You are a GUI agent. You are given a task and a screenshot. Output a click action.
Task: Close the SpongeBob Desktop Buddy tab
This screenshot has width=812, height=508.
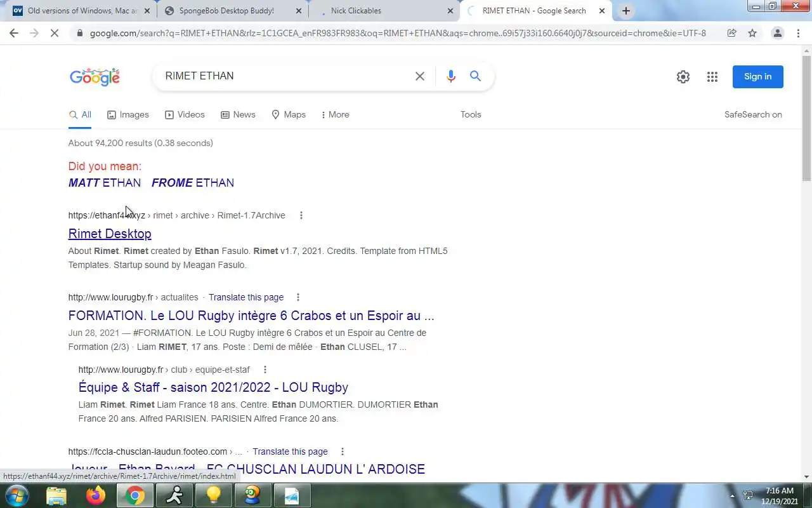299,11
